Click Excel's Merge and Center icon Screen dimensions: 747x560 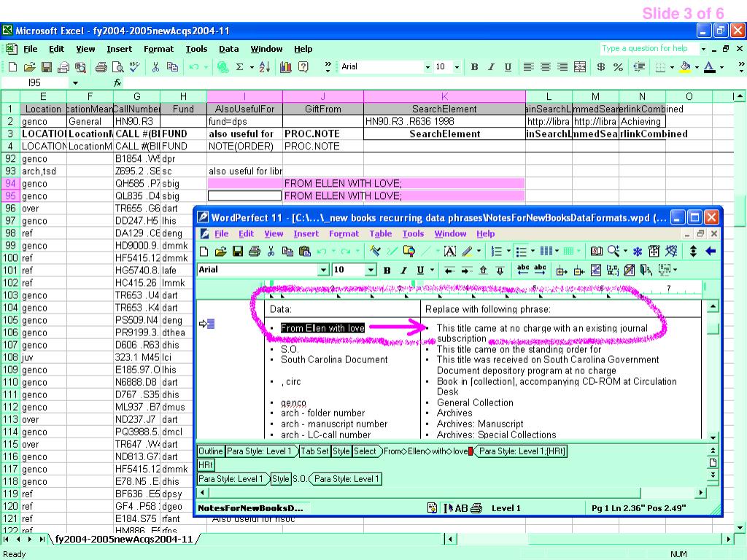click(580, 67)
